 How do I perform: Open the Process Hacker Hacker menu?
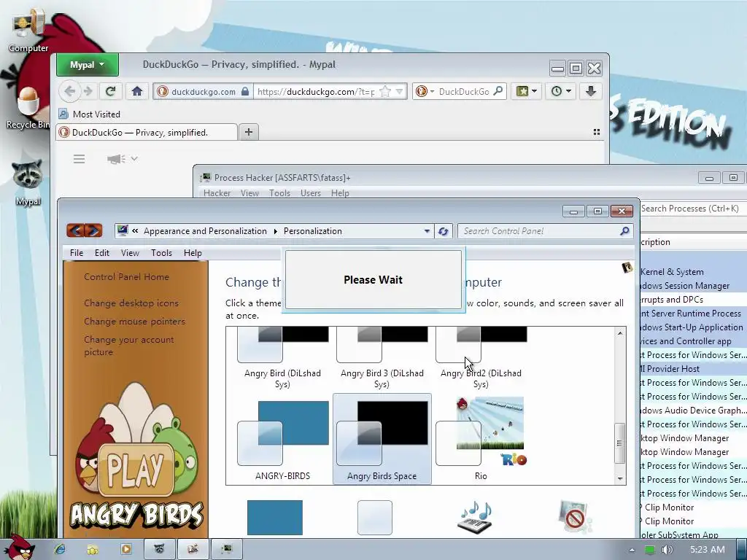click(217, 192)
